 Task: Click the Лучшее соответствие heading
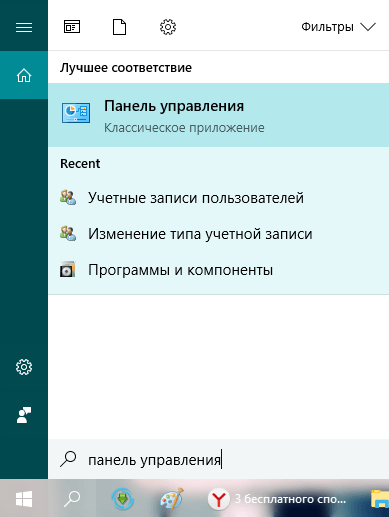(x=126, y=68)
